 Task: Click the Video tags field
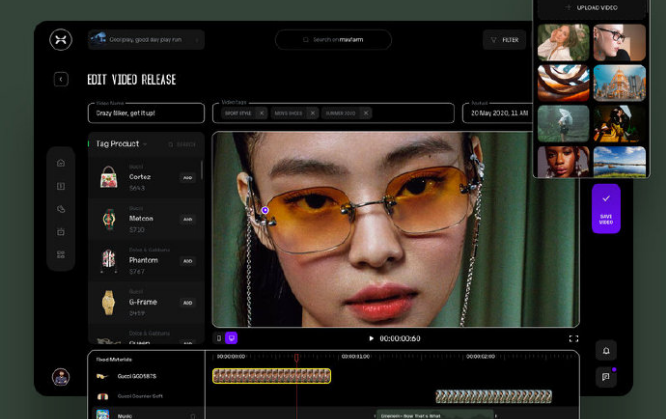tap(333, 113)
